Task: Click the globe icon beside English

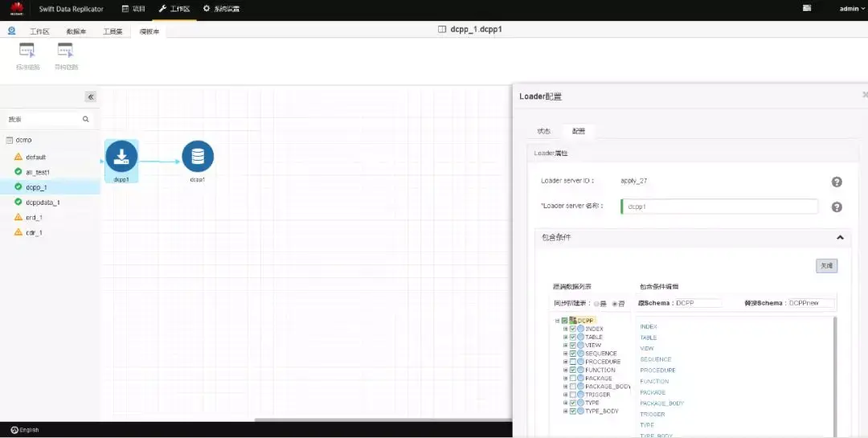Action: coord(14,430)
